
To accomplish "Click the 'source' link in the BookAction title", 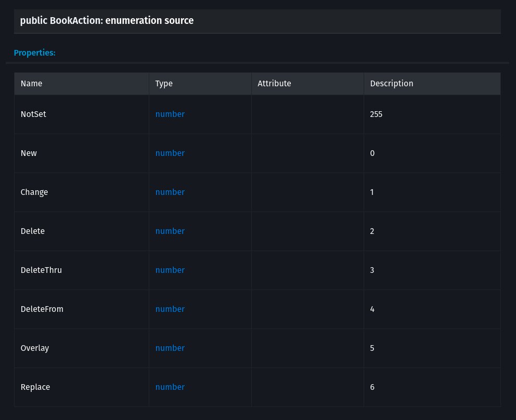I will coord(180,21).
